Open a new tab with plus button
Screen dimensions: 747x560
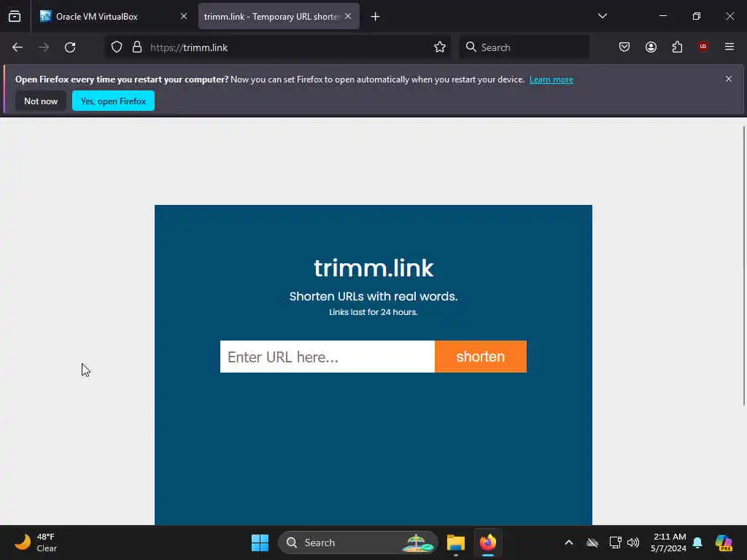click(376, 17)
